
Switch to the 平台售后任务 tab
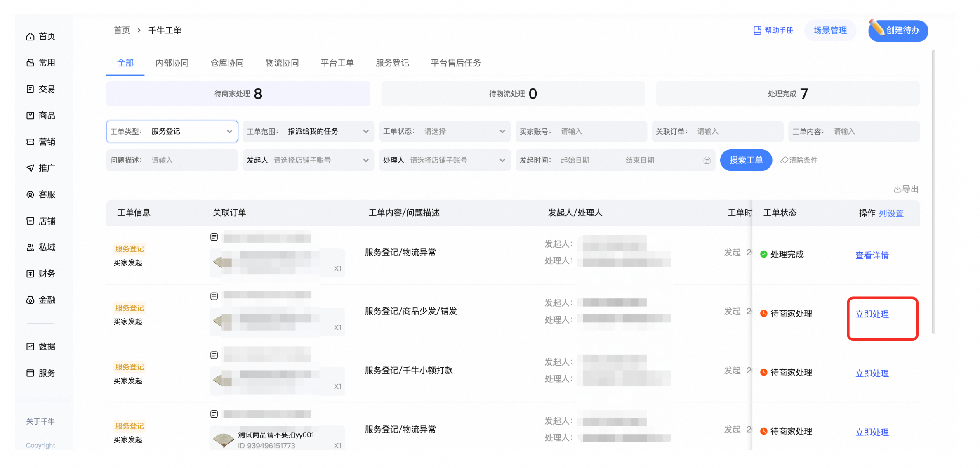coord(456,63)
